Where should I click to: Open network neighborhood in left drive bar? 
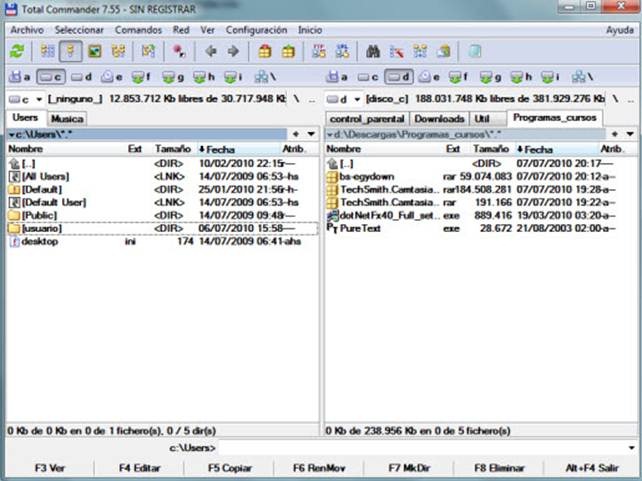point(265,77)
